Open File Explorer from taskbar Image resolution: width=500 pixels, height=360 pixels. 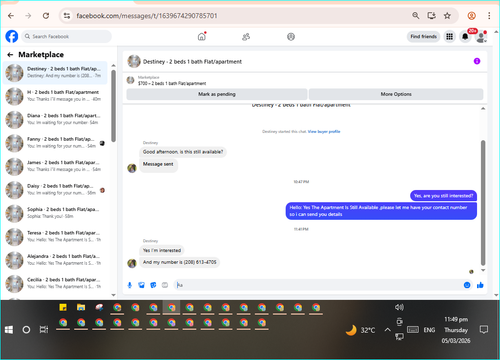[81, 307]
